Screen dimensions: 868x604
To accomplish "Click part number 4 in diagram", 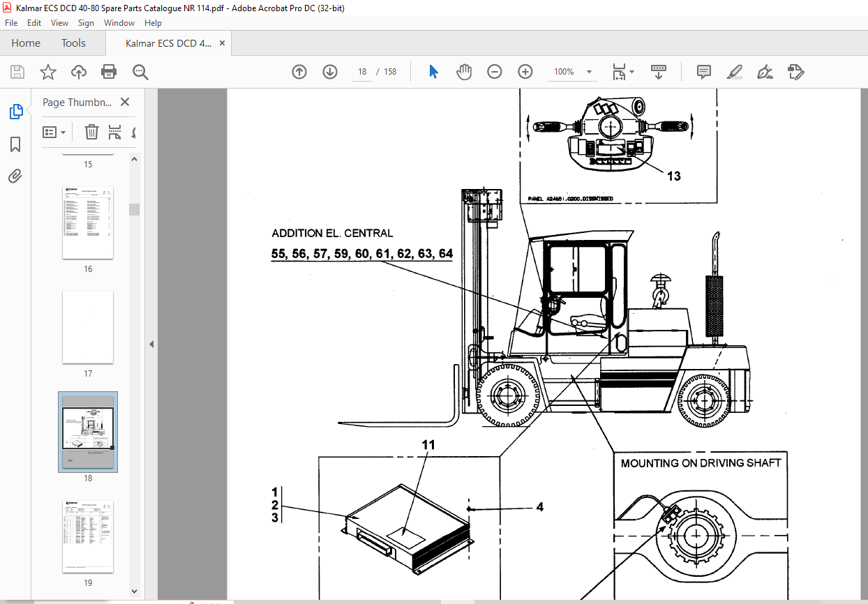I will click(x=539, y=507).
